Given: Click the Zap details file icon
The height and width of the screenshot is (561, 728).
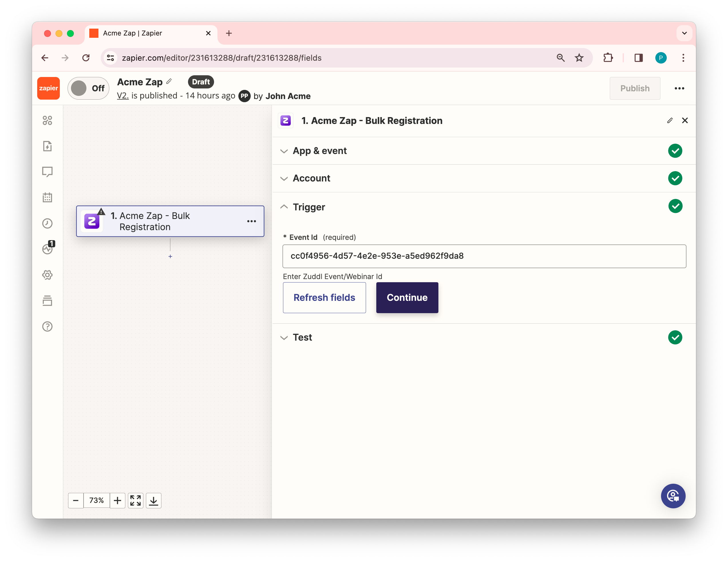Looking at the screenshot, I should coord(47,146).
